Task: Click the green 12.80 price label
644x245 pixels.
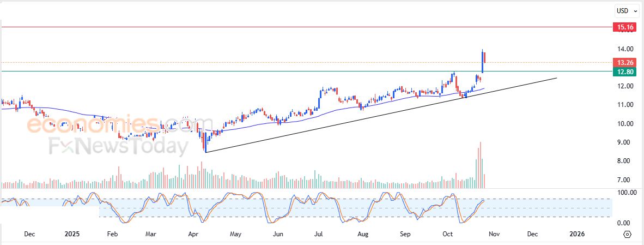Action: (x=622, y=71)
